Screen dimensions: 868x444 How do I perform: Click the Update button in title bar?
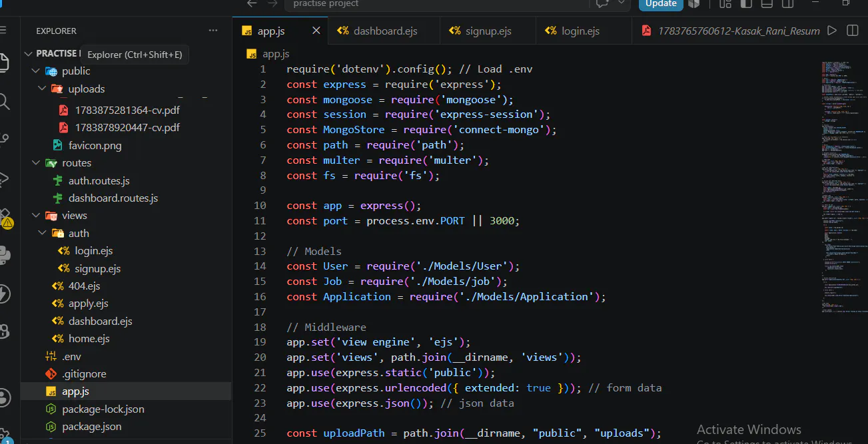point(661,3)
